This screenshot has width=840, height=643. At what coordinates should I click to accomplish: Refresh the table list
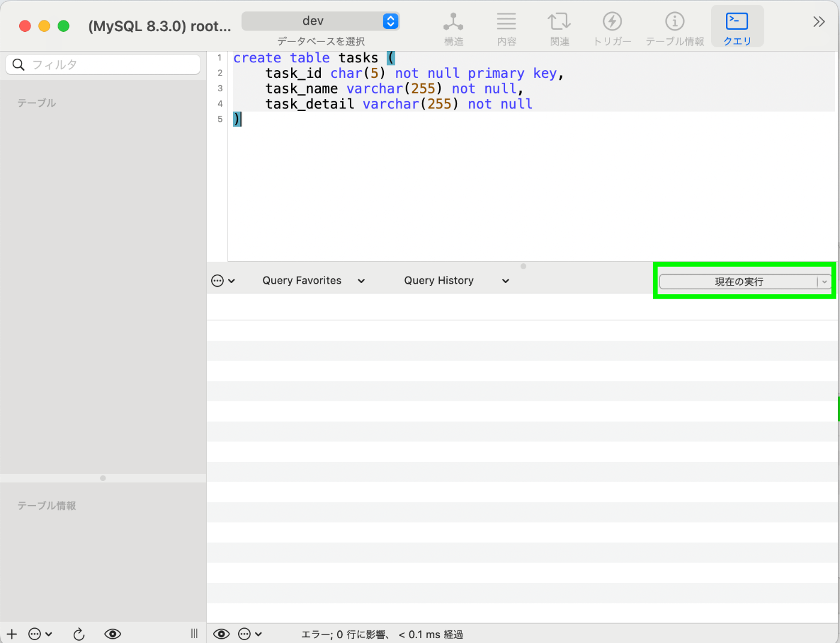(x=79, y=634)
